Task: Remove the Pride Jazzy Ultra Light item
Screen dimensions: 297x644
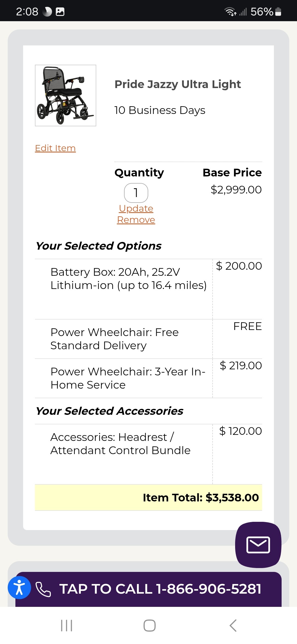Action: click(x=136, y=220)
